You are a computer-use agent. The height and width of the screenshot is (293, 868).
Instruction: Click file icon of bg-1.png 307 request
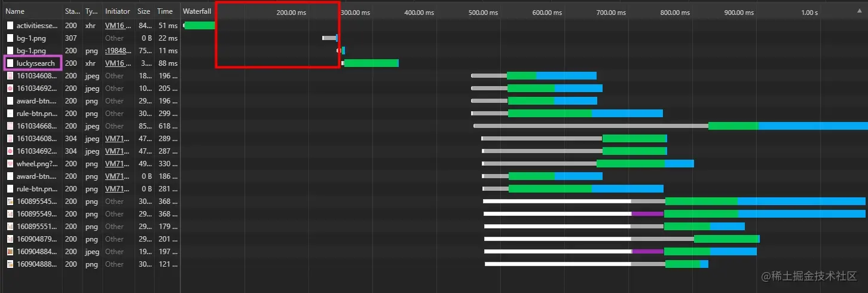point(10,38)
